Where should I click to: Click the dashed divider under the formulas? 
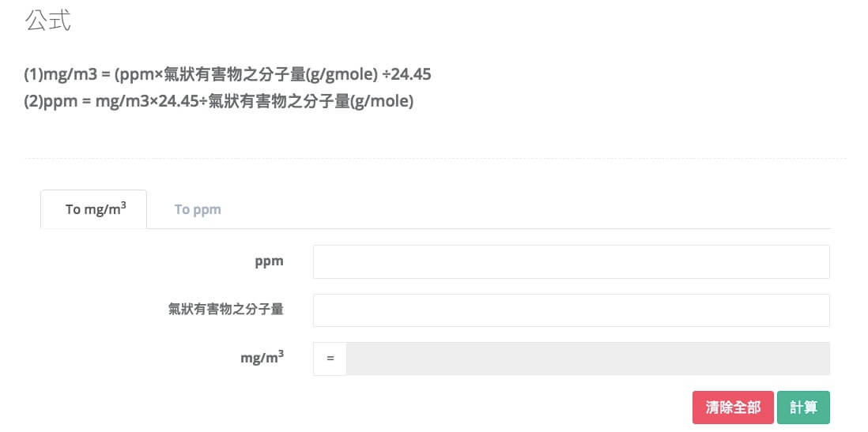click(435, 159)
